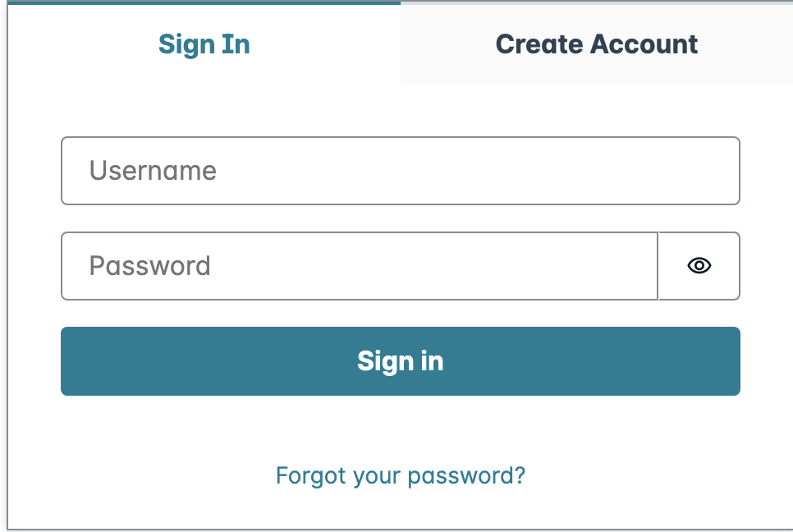Image resolution: width=793 pixels, height=532 pixels.
Task: Unmask the password with the eye button
Action: (x=699, y=266)
